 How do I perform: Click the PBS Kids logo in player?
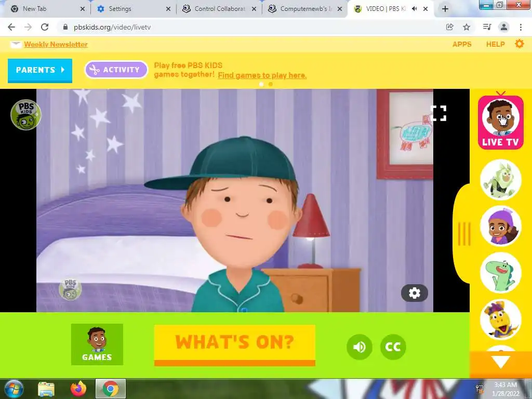(x=26, y=115)
